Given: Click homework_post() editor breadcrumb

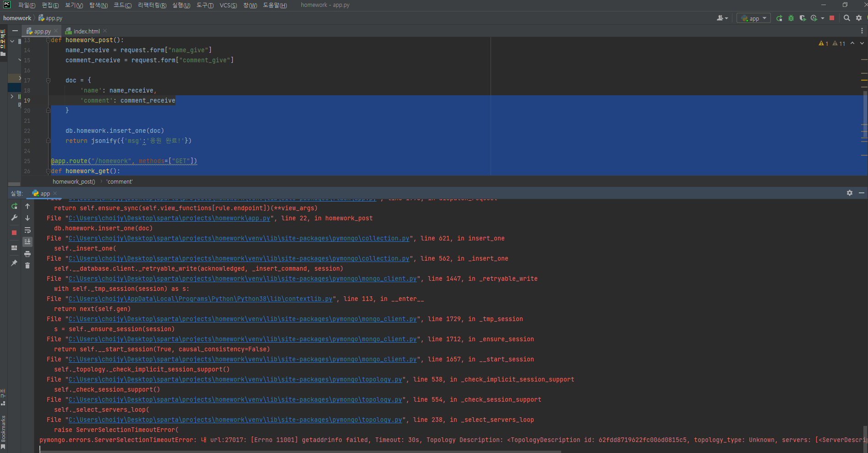Looking at the screenshot, I should coord(74,182).
